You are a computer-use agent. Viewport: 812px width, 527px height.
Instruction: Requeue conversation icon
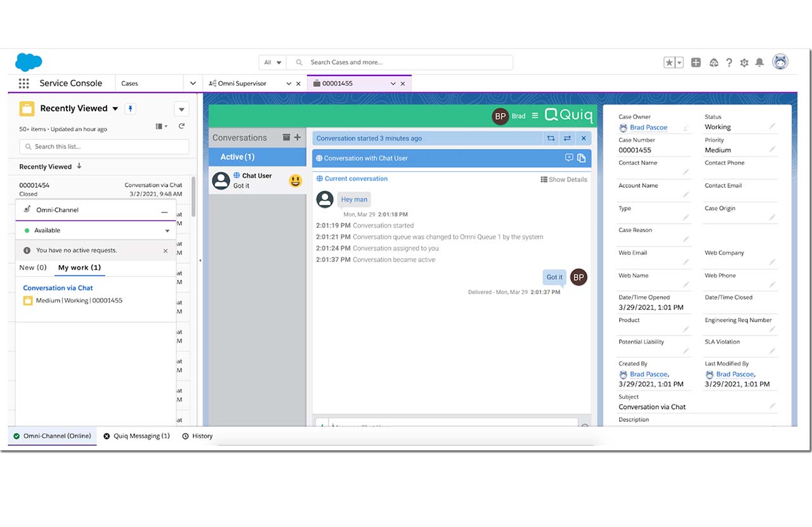551,138
